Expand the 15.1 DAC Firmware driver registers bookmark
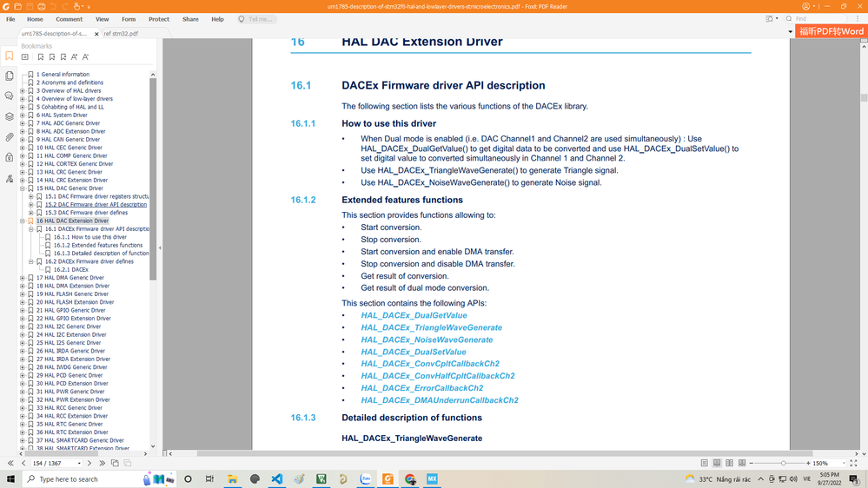 (31, 196)
